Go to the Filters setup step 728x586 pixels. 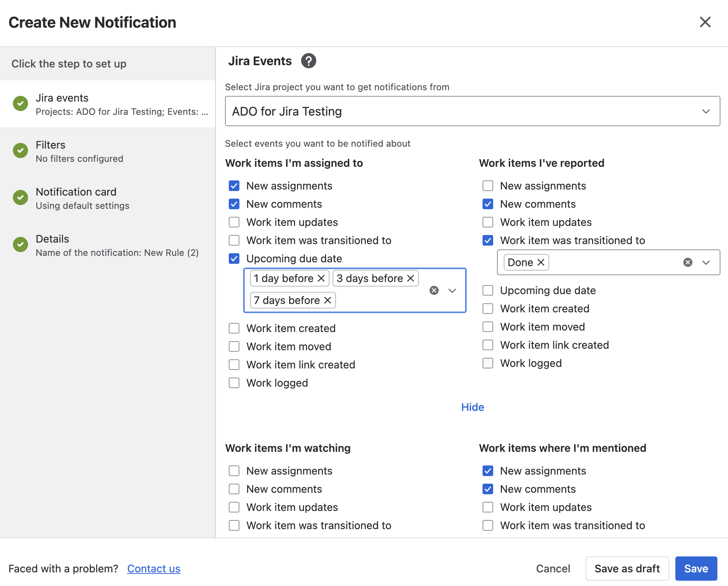coord(108,151)
